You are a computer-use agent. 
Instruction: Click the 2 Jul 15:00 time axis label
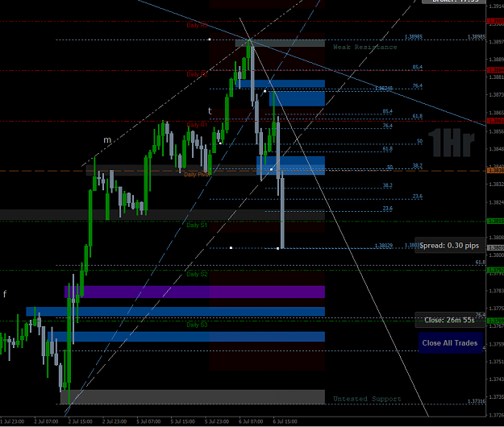[x=81, y=421]
